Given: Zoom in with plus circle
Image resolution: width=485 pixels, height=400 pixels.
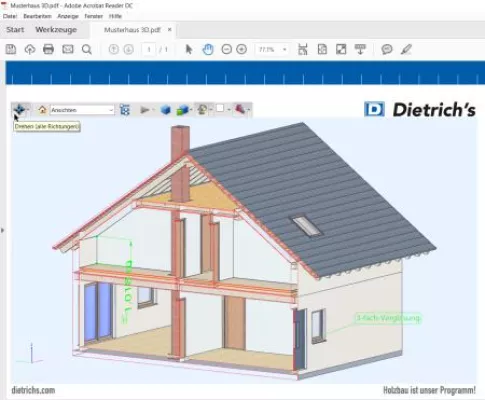Looking at the screenshot, I should pyautogui.click(x=241, y=49).
